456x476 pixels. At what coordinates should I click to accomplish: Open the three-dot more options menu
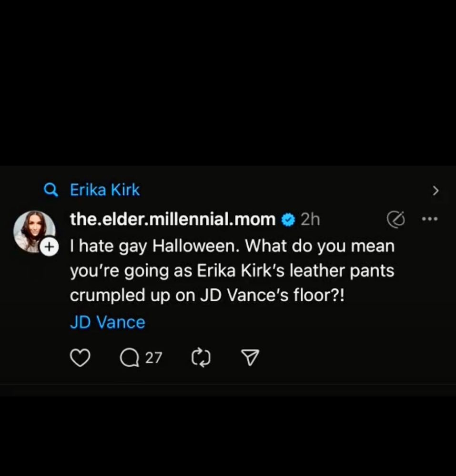click(429, 219)
